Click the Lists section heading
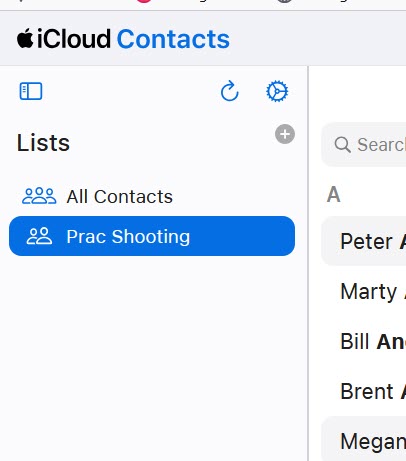This screenshot has width=406, height=461. point(43,143)
